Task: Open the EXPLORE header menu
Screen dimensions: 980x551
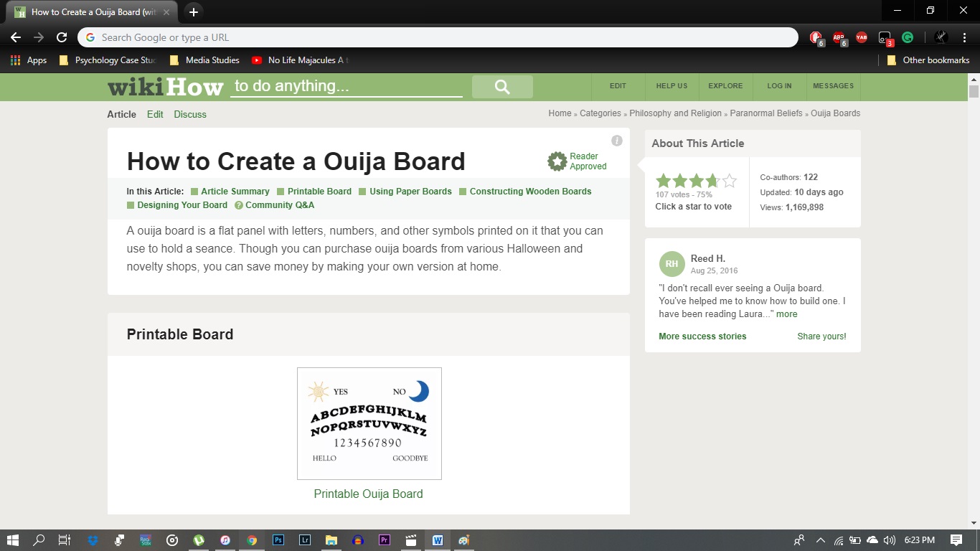Action: coord(725,86)
